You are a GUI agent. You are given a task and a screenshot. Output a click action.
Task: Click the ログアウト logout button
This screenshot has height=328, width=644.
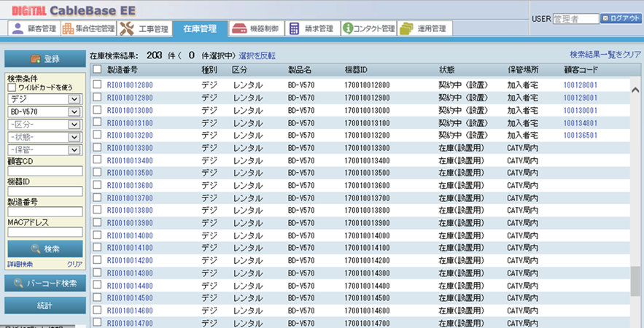tap(621, 18)
